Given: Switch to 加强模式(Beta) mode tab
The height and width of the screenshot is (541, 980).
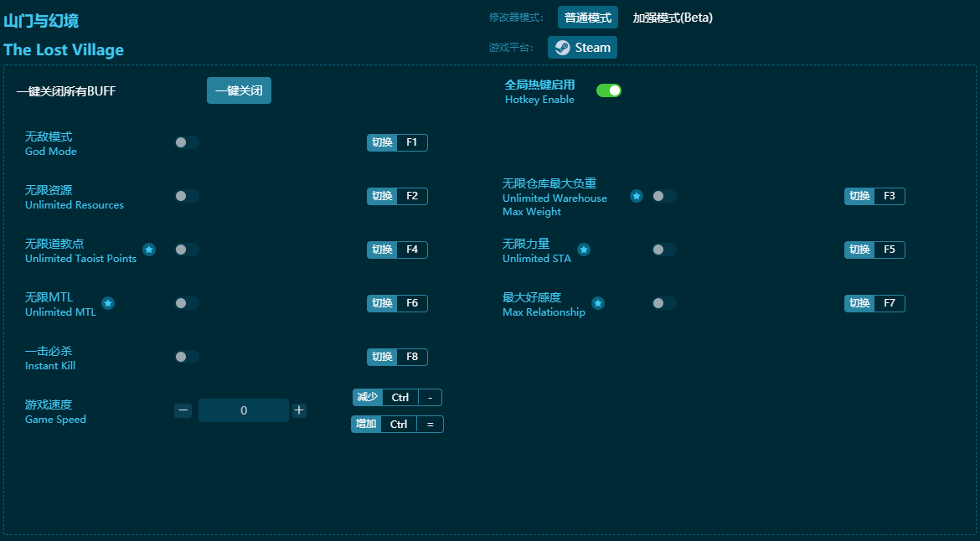Looking at the screenshot, I should 673,18.
